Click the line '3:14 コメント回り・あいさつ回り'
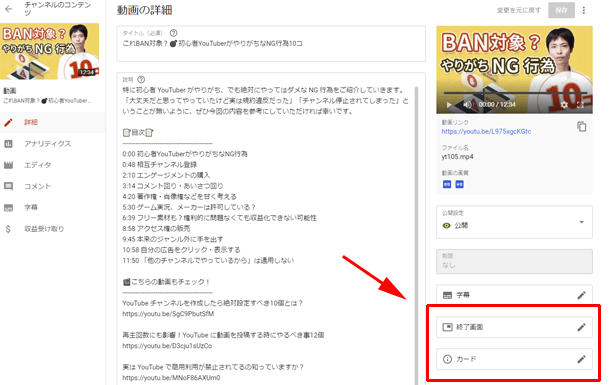Viewport: 610px width, 385px height. pyautogui.click(x=173, y=186)
